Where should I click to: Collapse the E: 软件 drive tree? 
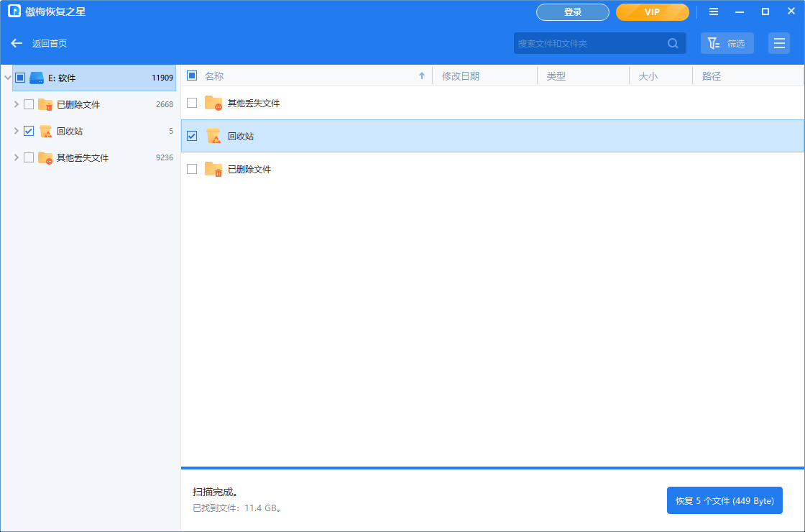coord(7,78)
